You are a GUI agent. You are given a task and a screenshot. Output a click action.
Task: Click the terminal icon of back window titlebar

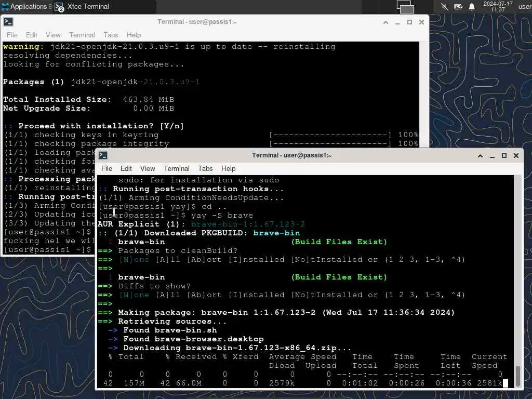point(8,22)
